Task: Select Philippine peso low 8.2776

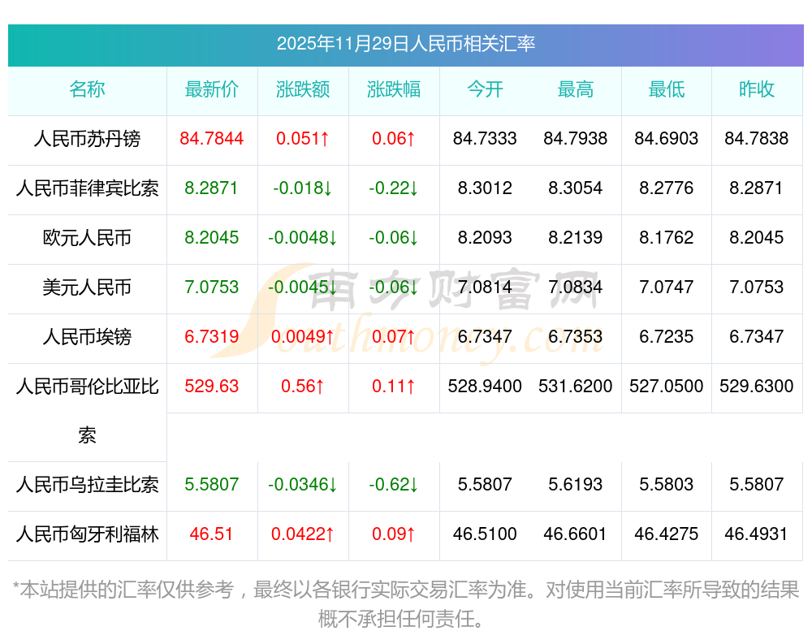Action: pyautogui.click(x=666, y=188)
